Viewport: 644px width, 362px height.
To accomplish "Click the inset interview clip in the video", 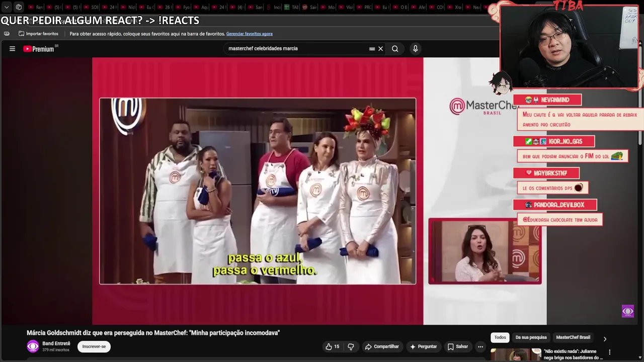I will 485,251.
